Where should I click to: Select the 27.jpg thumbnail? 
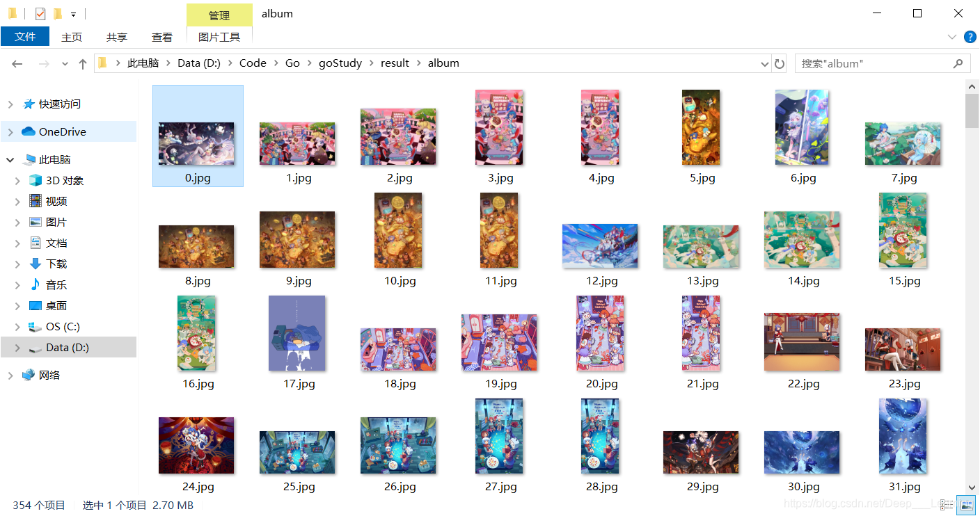(499, 436)
